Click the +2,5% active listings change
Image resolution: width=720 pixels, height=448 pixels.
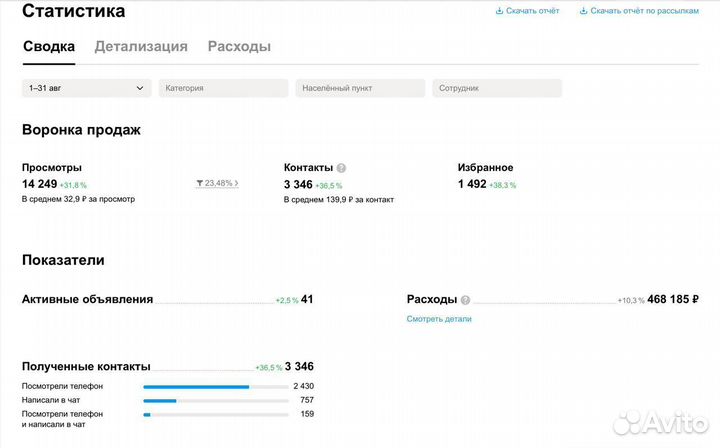(x=287, y=300)
